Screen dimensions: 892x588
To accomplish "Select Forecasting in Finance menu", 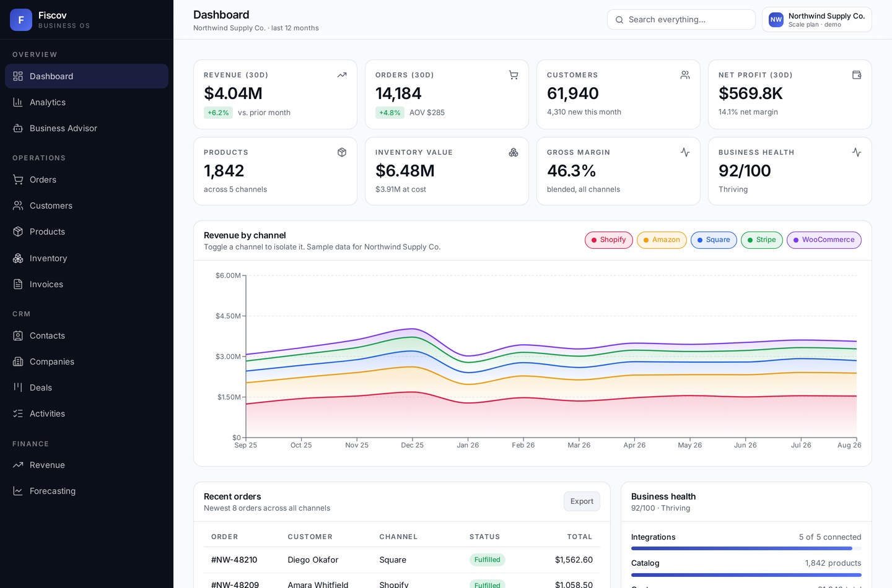I will click(87, 491).
